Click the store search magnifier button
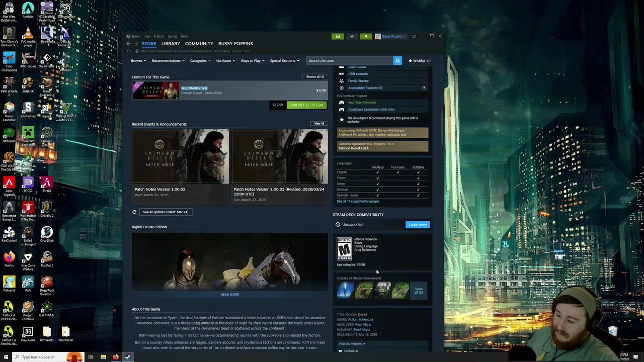Viewport: 644px width, 362px height. (397, 61)
